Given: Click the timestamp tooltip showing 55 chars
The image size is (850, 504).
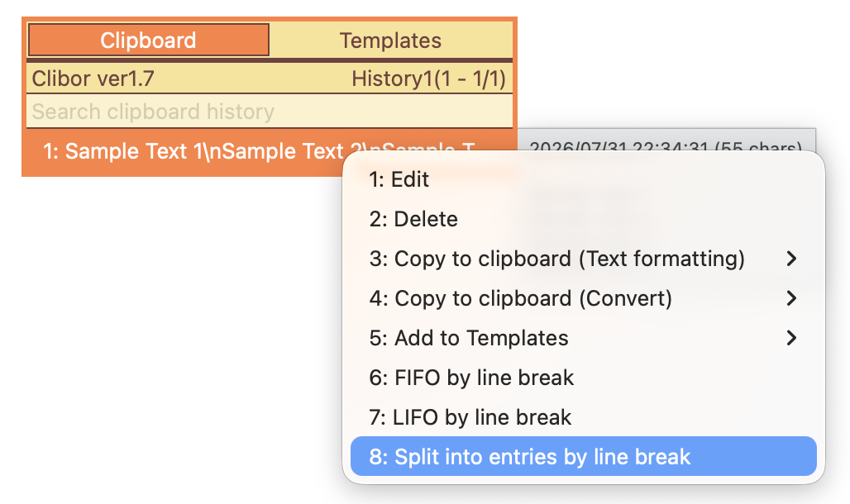Looking at the screenshot, I should [x=666, y=142].
